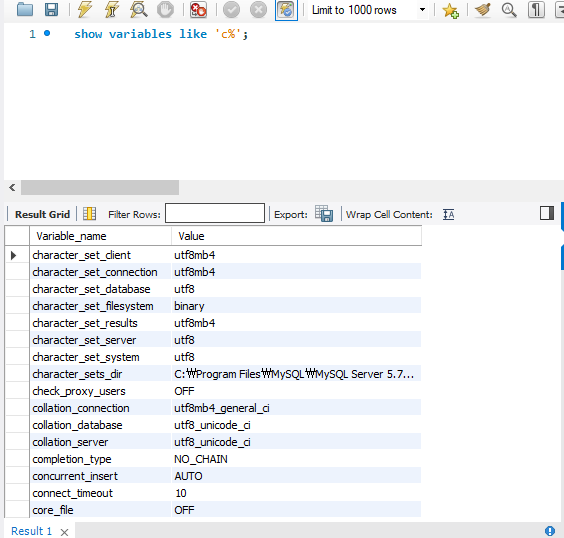Run Explain plan magnifier-lightning icon
This screenshot has width=564, height=538.
click(x=139, y=9)
